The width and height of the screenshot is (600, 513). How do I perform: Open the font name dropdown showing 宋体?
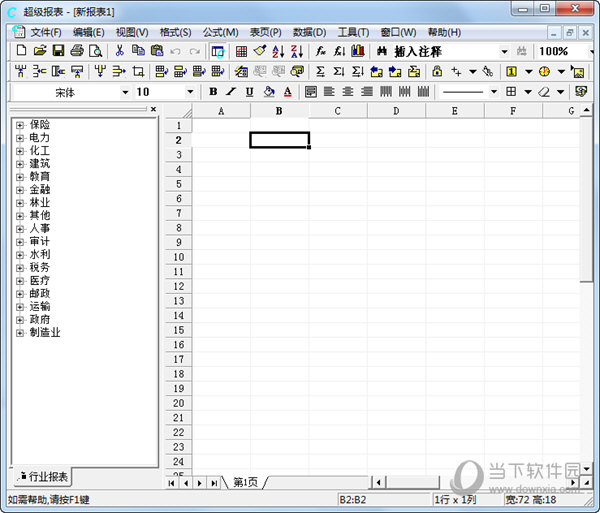125,92
